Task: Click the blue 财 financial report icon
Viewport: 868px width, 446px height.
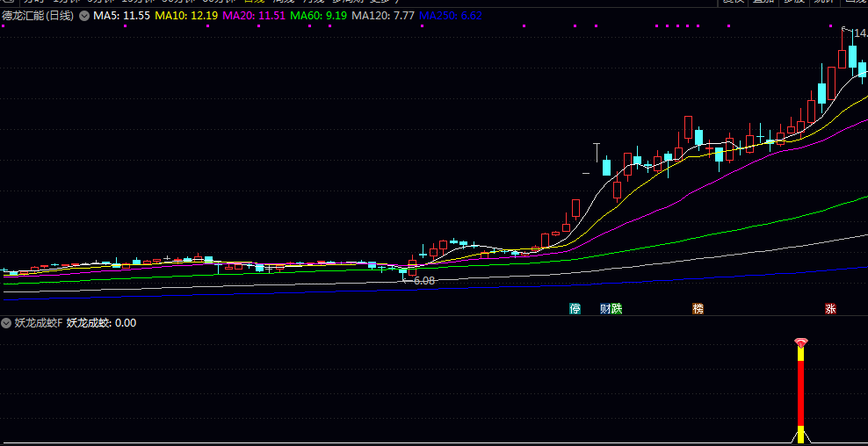Action: [x=605, y=308]
